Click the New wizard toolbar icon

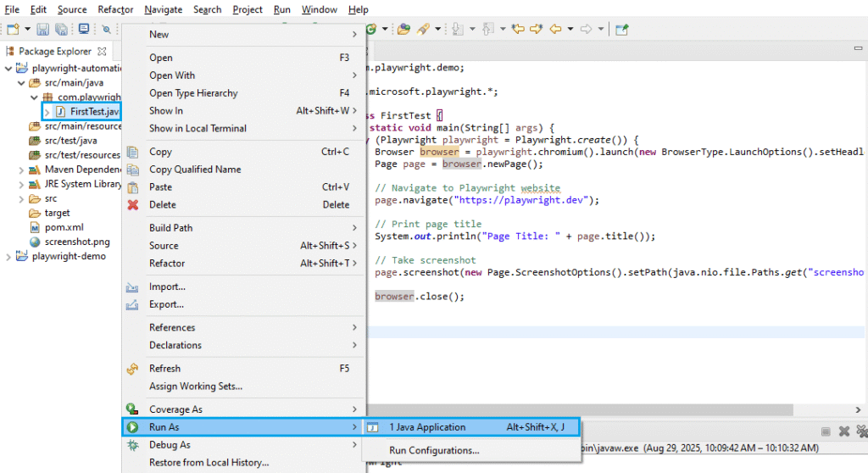click(x=13, y=30)
